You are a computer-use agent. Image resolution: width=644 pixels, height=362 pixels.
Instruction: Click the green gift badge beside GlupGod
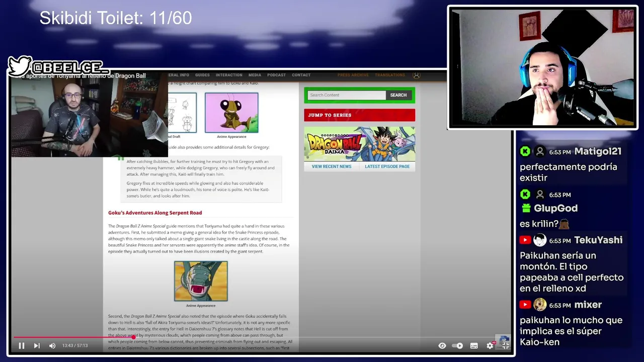coord(526,208)
